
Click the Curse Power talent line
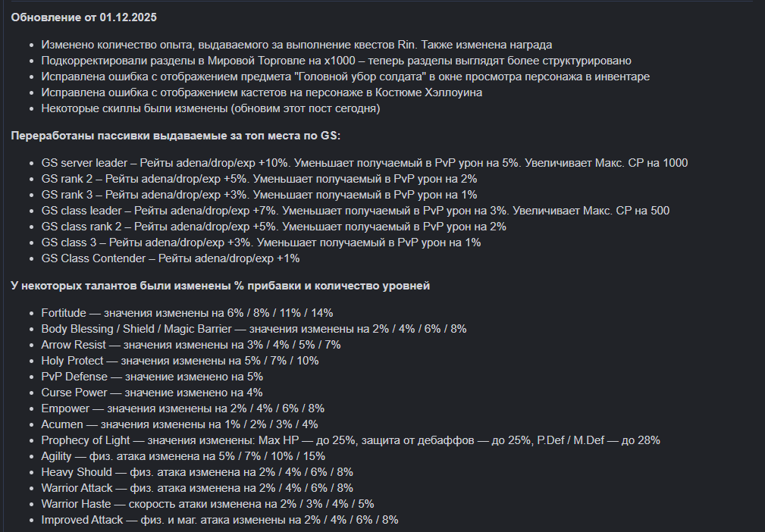point(152,393)
